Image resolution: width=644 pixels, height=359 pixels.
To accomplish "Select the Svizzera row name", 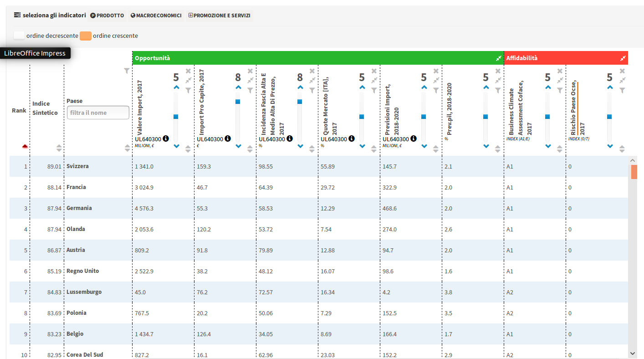I will (77, 166).
